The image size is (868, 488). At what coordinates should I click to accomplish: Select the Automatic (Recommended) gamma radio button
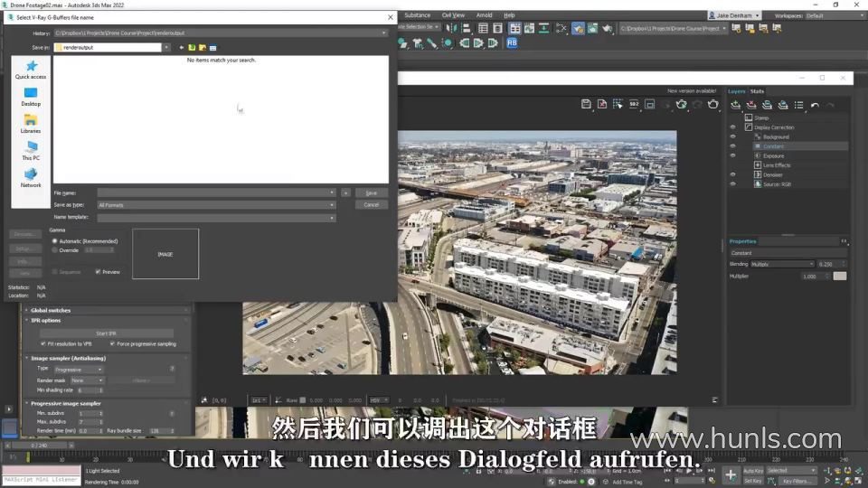[55, 241]
